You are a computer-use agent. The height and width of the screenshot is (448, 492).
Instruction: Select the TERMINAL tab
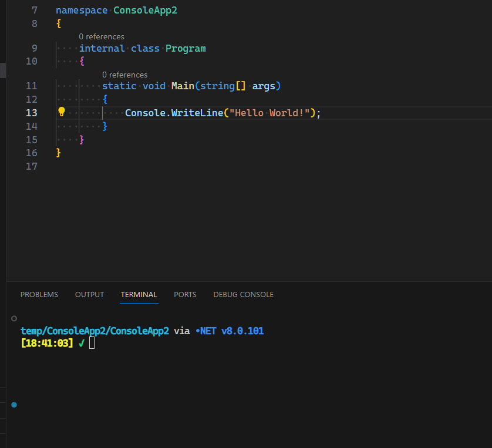point(139,294)
